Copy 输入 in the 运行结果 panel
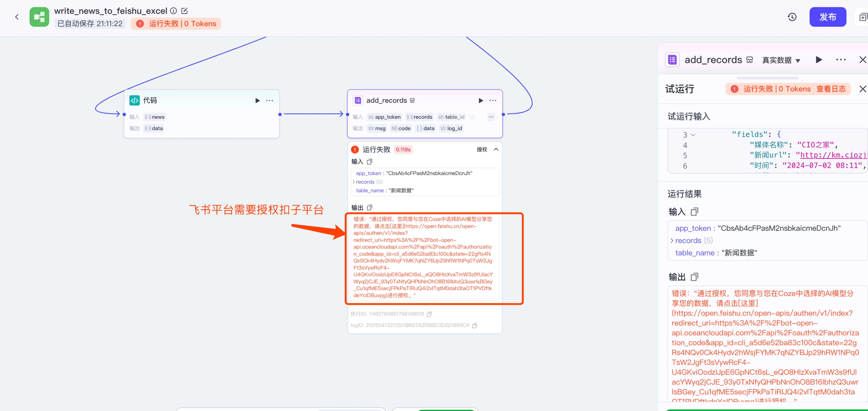The height and width of the screenshot is (411, 868). (x=695, y=212)
